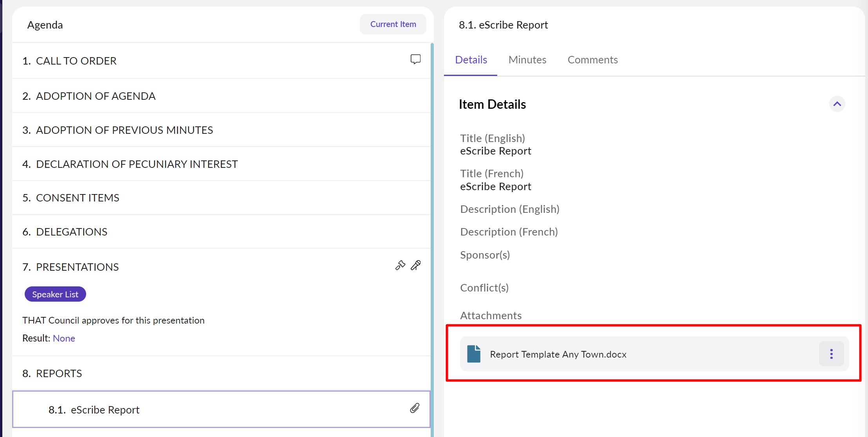
Task: Open Report Template Any Town.docx attachment
Action: point(558,354)
